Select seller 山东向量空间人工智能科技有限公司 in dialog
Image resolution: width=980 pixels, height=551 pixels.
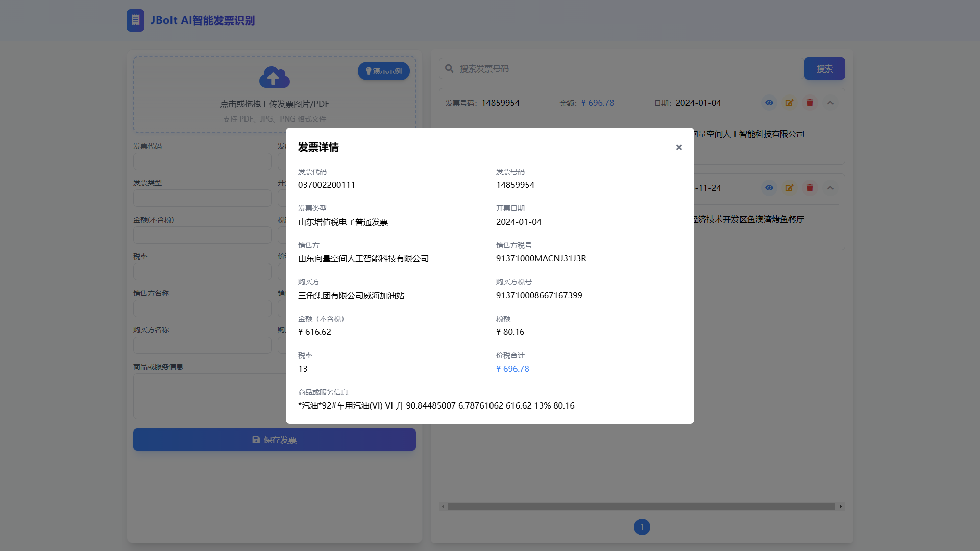(x=363, y=258)
